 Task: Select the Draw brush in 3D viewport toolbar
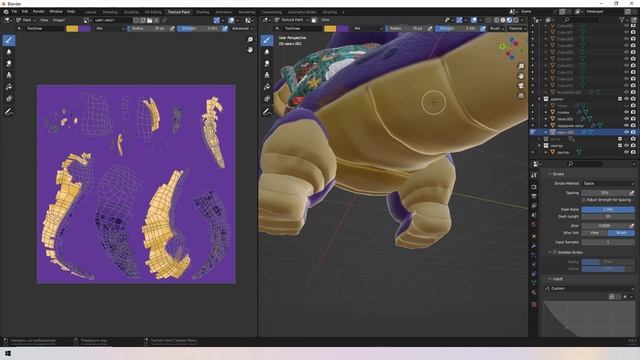(x=267, y=40)
